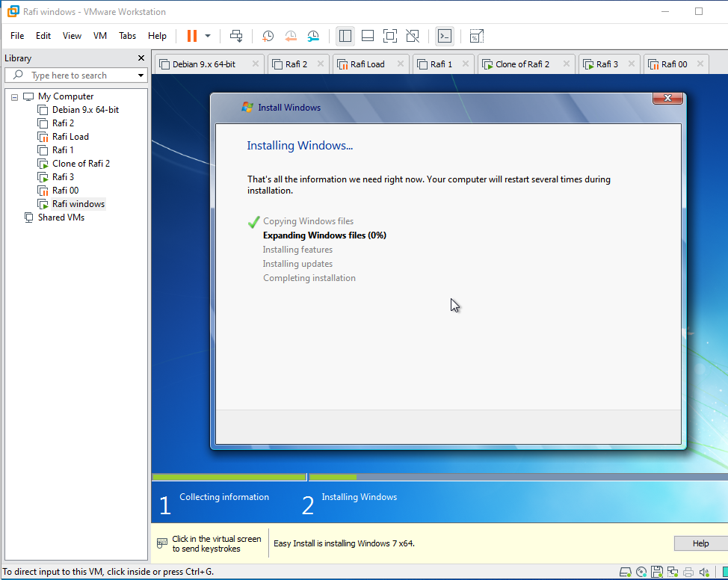Viewport: 728px width, 580px height.
Task: Select Clone of Rafi 2 in library tree
Action: (x=73, y=164)
